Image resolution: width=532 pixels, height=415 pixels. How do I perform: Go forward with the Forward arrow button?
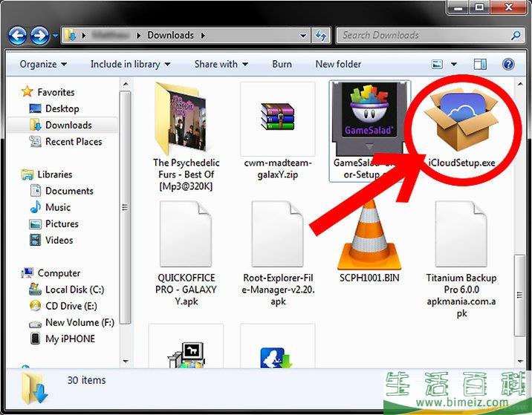point(39,35)
